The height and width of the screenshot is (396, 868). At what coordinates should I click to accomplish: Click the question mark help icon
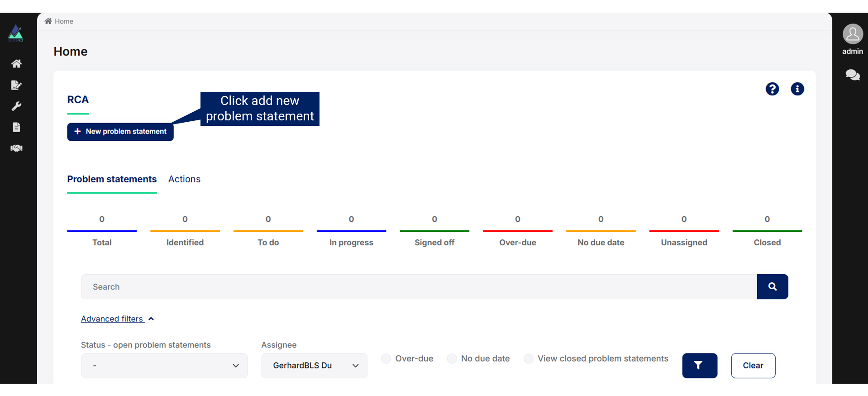click(772, 89)
